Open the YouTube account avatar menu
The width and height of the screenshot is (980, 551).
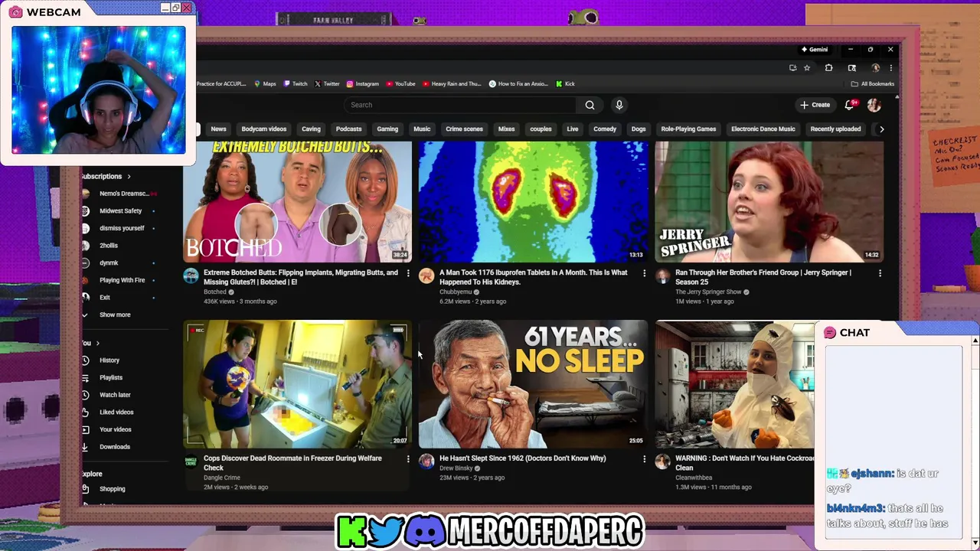click(874, 105)
